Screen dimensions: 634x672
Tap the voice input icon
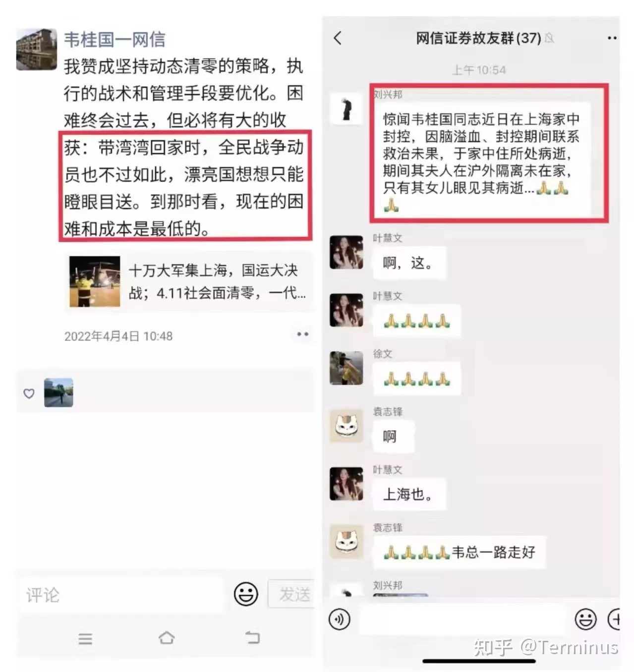point(340,619)
